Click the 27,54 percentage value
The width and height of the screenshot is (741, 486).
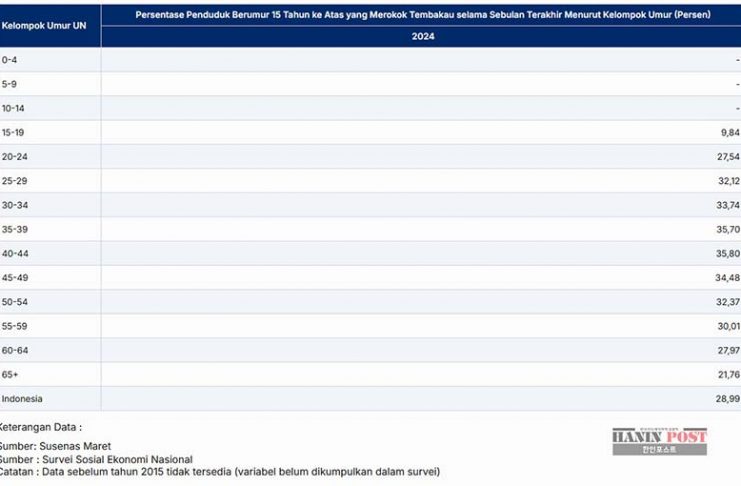click(728, 157)
